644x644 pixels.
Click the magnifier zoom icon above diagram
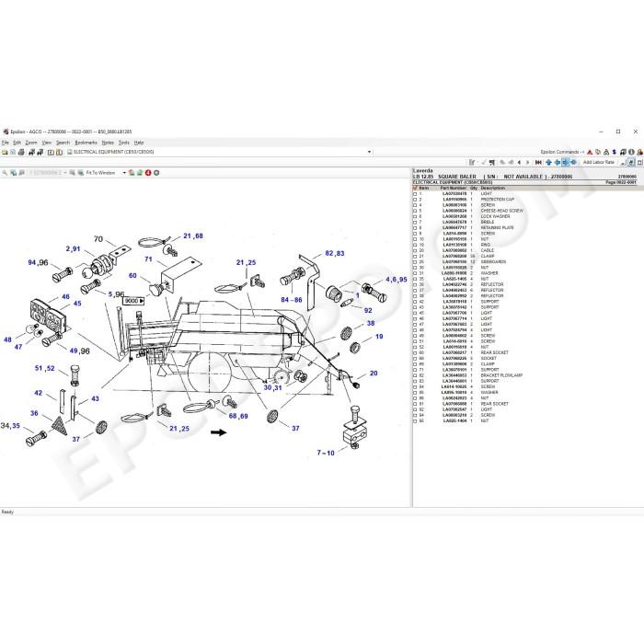pyautogui.click(x=5, y=173)
